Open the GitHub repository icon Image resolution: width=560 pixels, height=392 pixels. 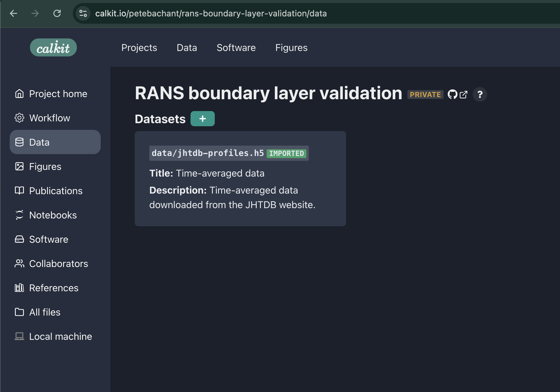[453, 94]
